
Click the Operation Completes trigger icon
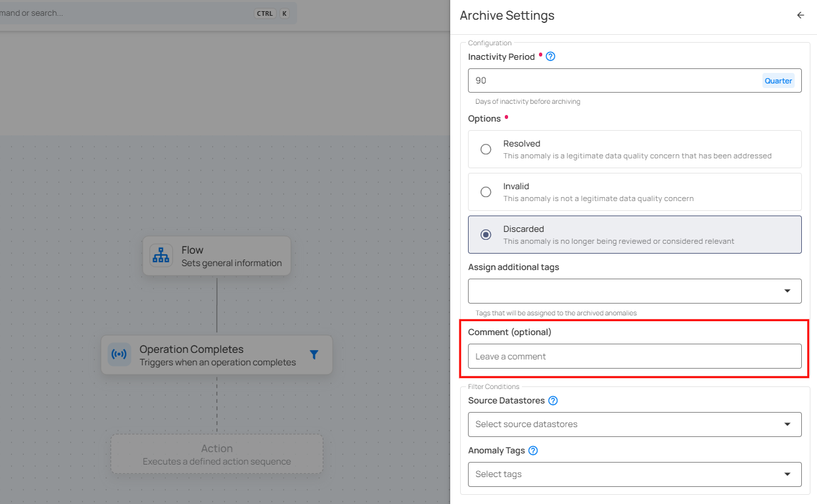(x=120, y=355)
